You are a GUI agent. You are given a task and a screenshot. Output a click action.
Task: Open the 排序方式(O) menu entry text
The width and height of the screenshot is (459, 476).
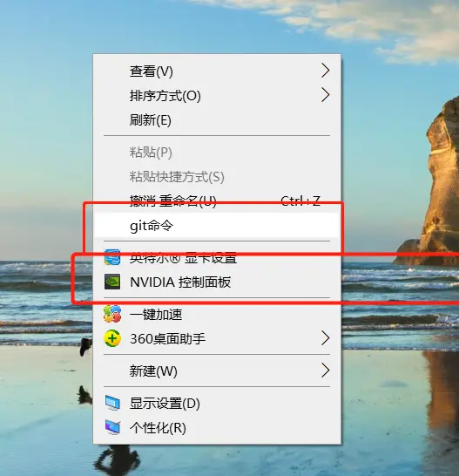165,96
